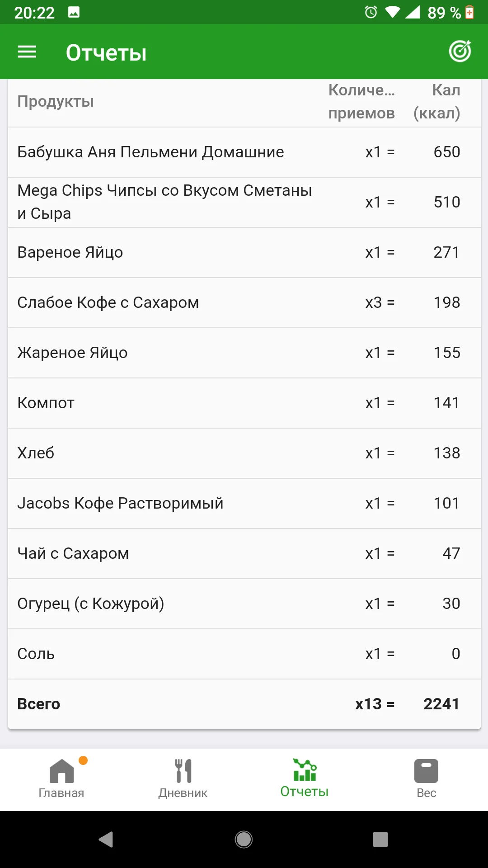
Task: Tap the goal target icon
Action: 460,52
